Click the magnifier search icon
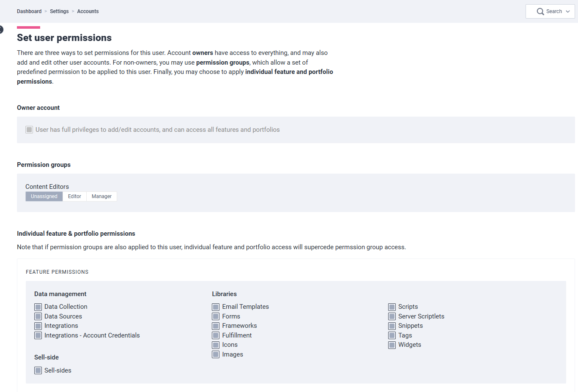 [x=540, y=11]
